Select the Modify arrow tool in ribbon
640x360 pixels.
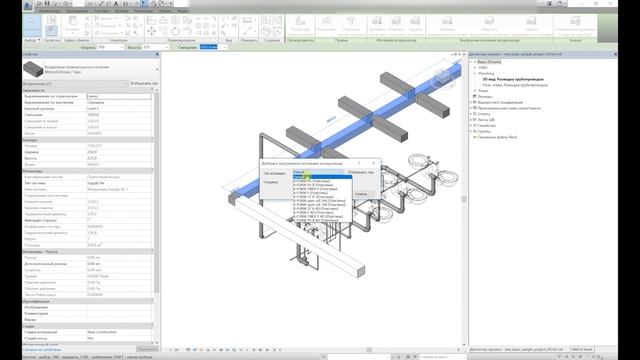[x=31, y=25]
